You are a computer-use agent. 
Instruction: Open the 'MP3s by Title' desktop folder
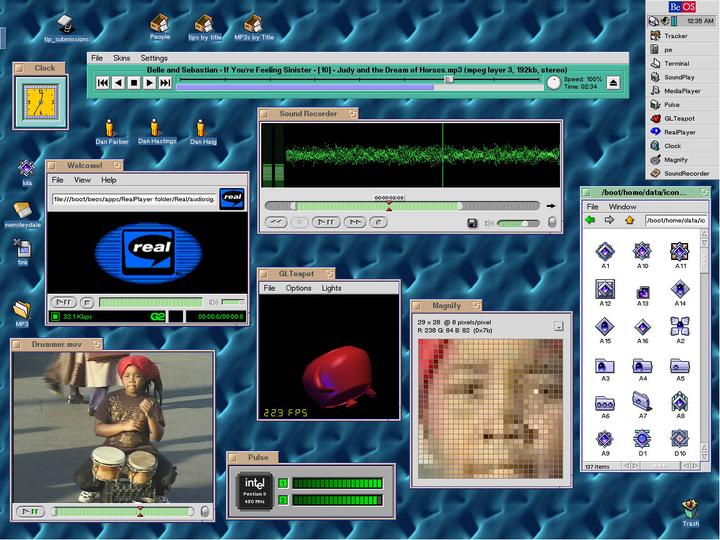pyautogui.click(x=252, y=23)
